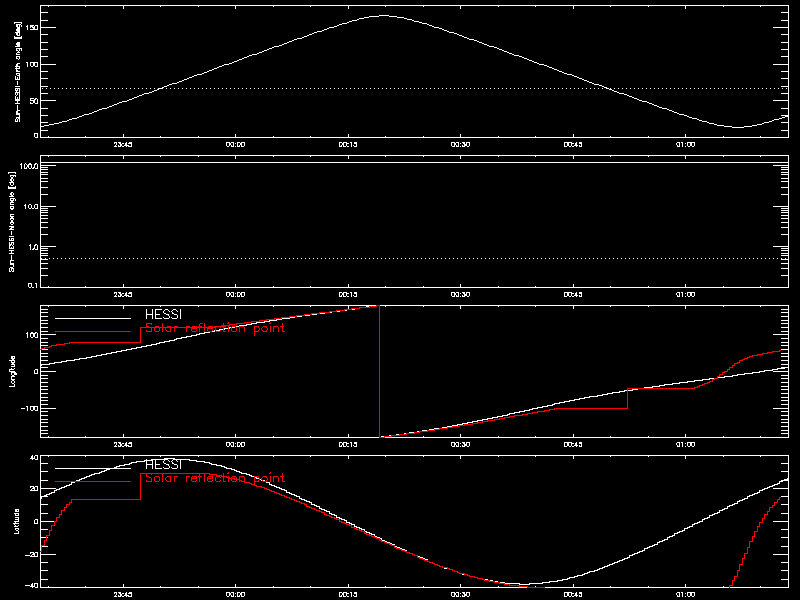Click the '40' tick on Latitude axis
The width and height of the screenshot is (800, 600).
click(x=34, y=458)
